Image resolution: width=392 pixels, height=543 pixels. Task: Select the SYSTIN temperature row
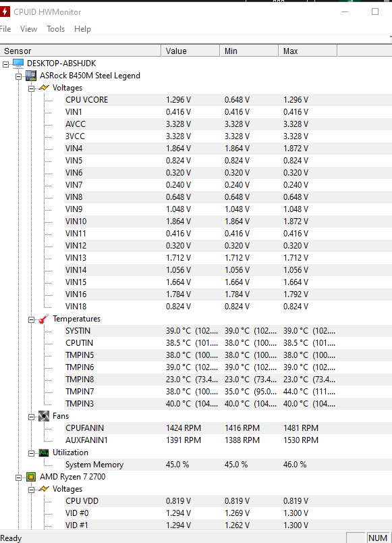point(228,331)
